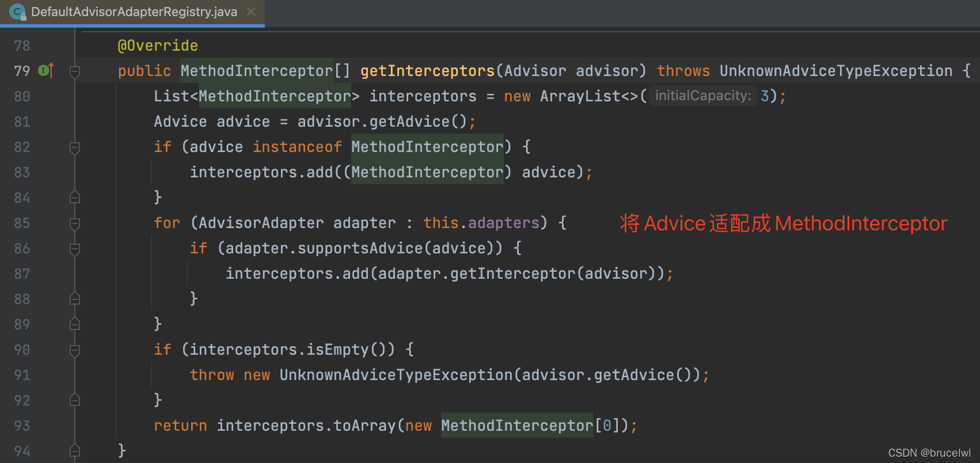Click the method fold end marker on line 94
Image resolution: width=980 pixels, height=463 pixels.
click(x=74, y=451)
